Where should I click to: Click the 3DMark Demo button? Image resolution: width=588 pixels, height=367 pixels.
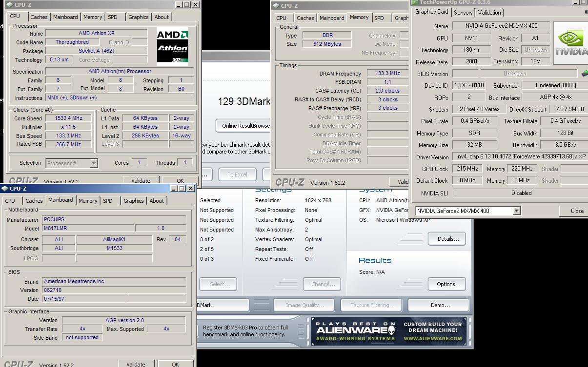439,305
